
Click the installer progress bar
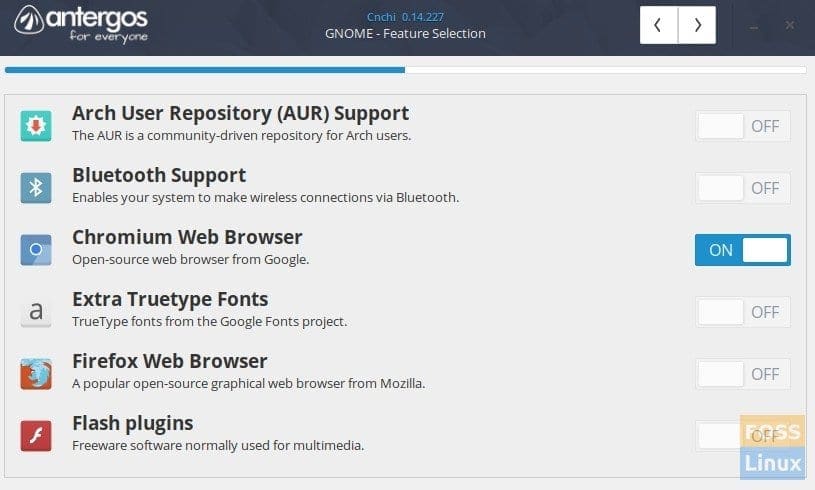pos(405,70)
